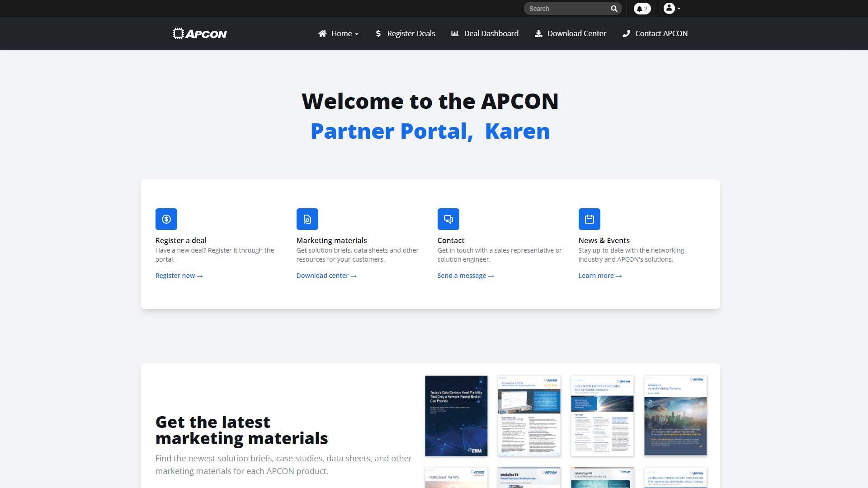Click the Learn more link under News & Events
Viewport: 868px width, 488px height.
pyautogui.click(x=600, y=275)
